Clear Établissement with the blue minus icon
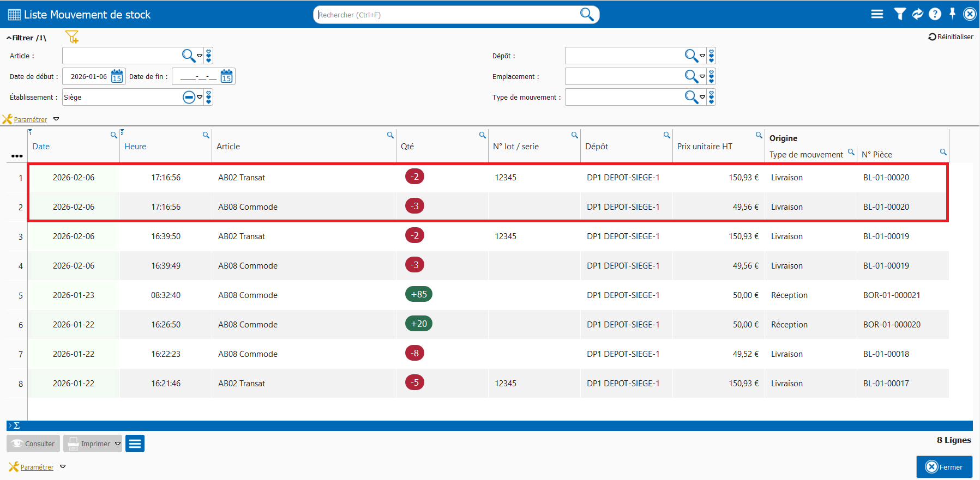980x480 pixels. (x=189, y=98)
